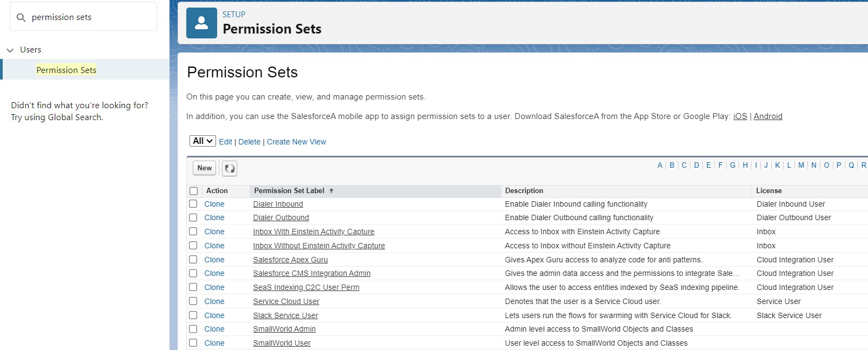Check the Inbox With Einstein Activity Capture checkbox
Image resolution: width=868 pixels, height=350 pixels.
193,232
